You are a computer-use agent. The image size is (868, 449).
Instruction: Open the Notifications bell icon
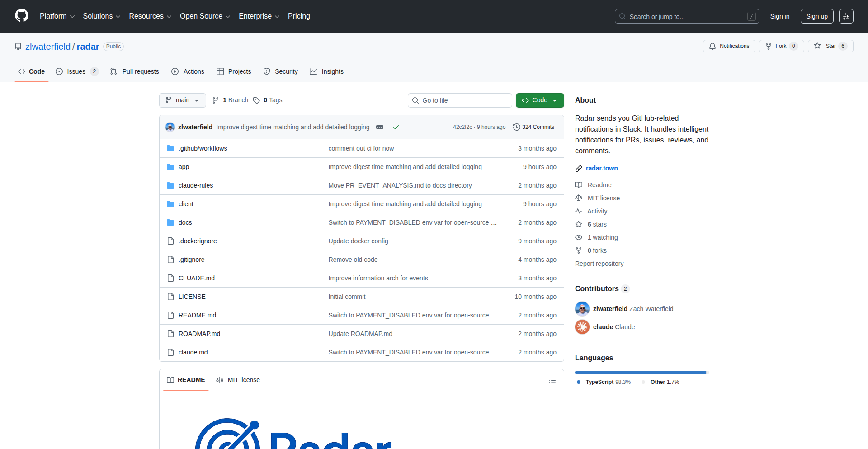coord(712,46)
